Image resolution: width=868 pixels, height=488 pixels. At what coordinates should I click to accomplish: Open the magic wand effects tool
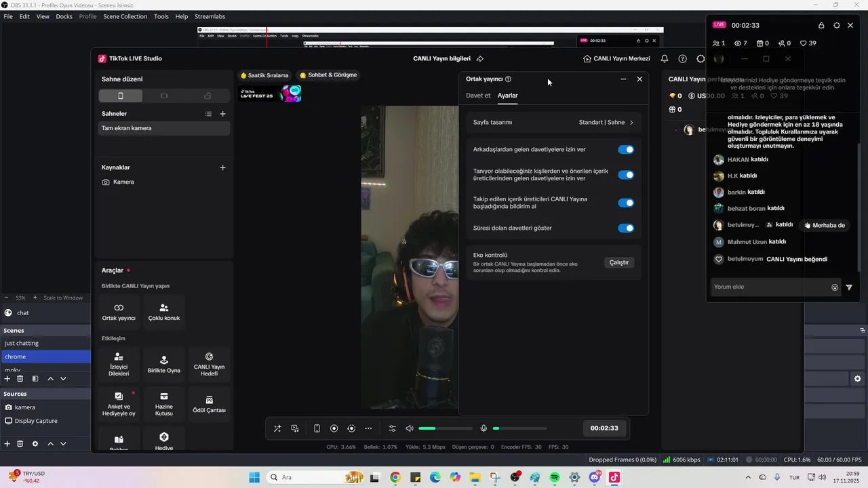point(277,428)
